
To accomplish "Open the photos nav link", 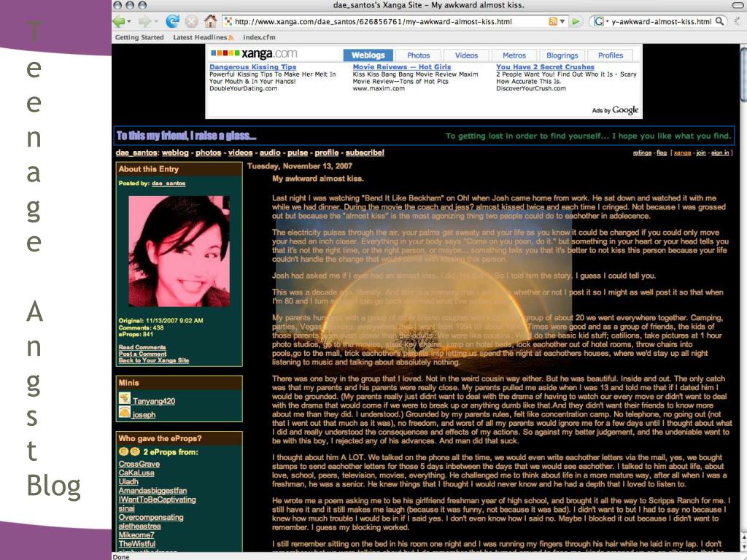I will pos(208,153).
